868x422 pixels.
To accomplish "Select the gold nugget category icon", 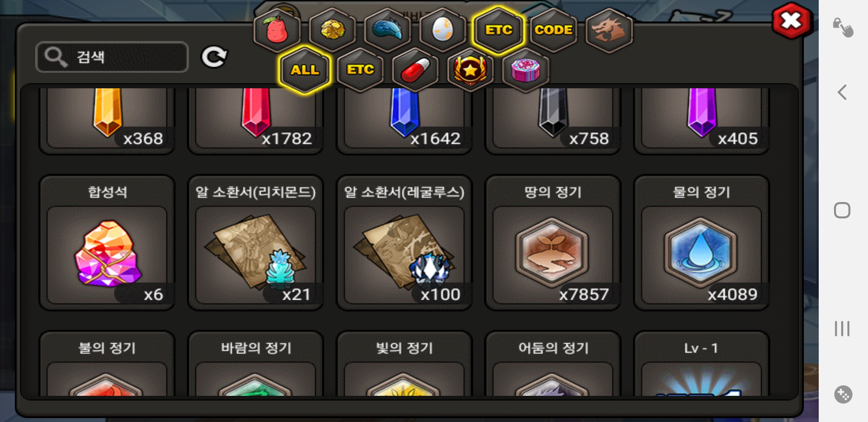I will coord(333,30).
